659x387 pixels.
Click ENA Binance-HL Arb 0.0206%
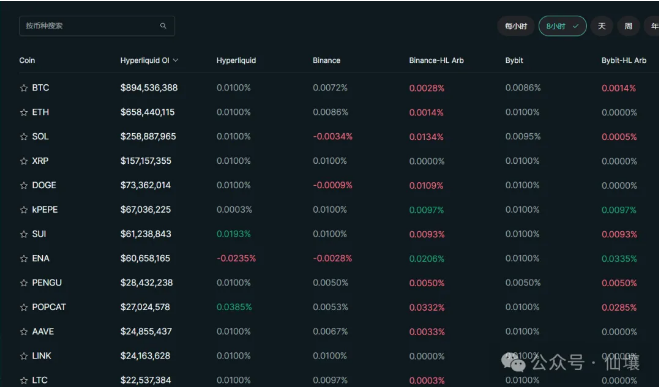(x=427, y=259)
